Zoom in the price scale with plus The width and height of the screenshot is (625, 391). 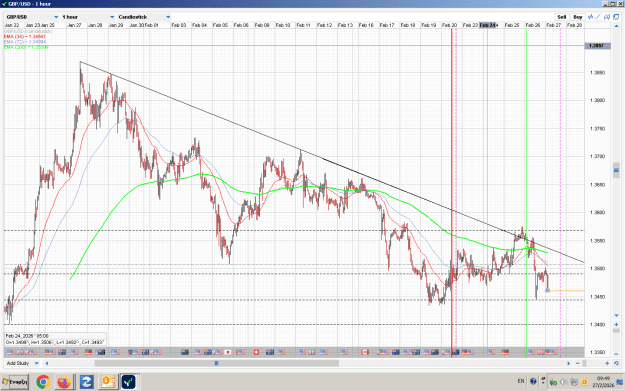pos(616,324)
